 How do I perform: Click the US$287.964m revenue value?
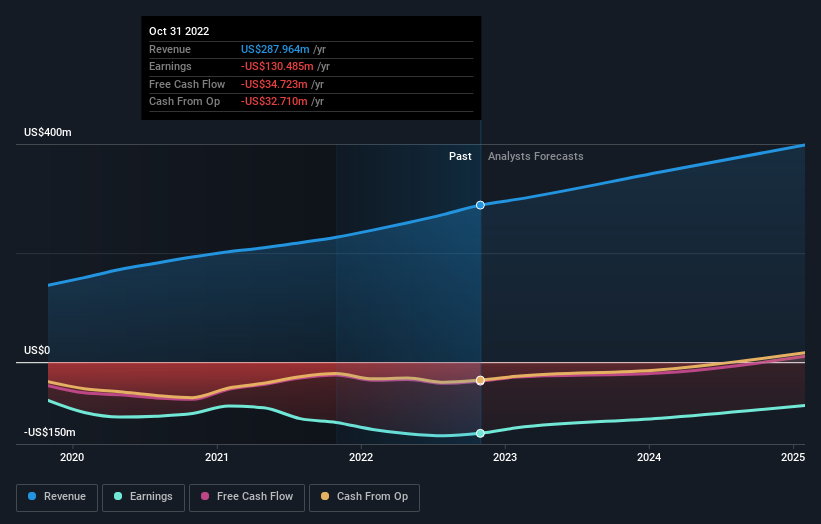pyautogui.click(x=275, y=49)
